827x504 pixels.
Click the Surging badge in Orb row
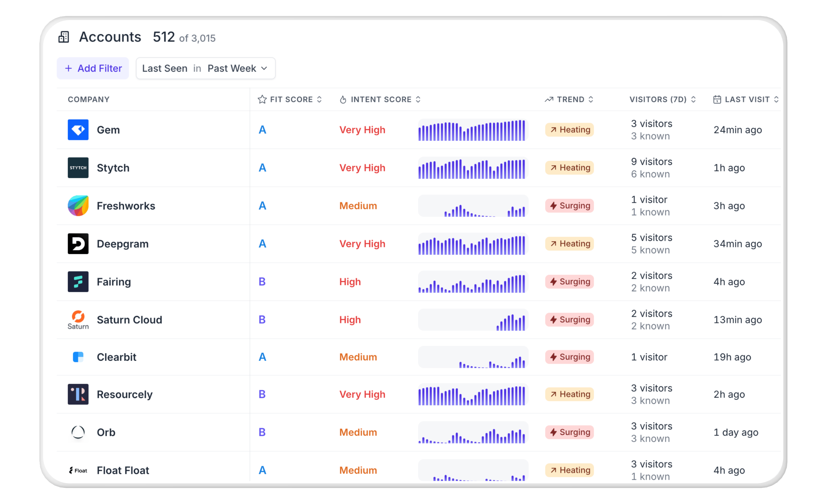tap(570, 432)
